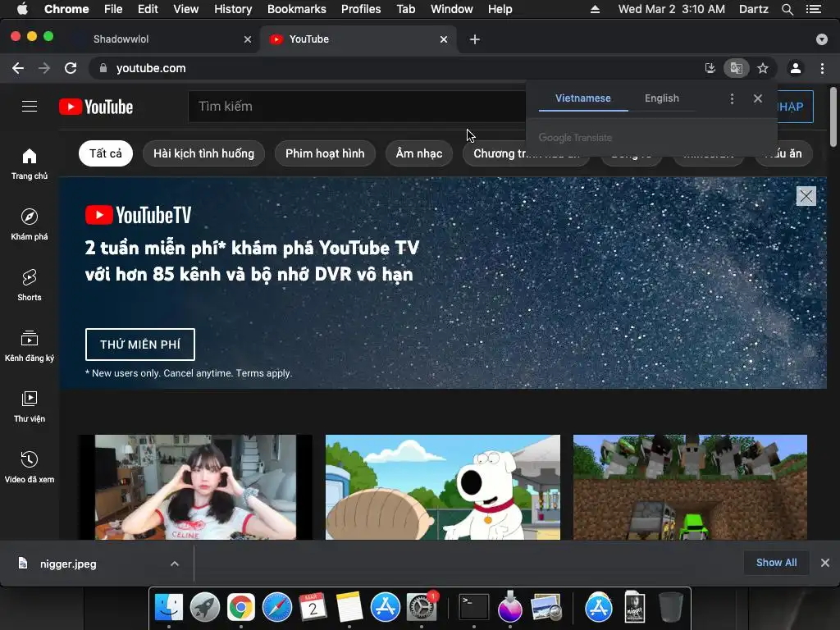This screenshot has height=630, width=840.
Task: Open Terminal from the Dock
Action: coord(474,607)
